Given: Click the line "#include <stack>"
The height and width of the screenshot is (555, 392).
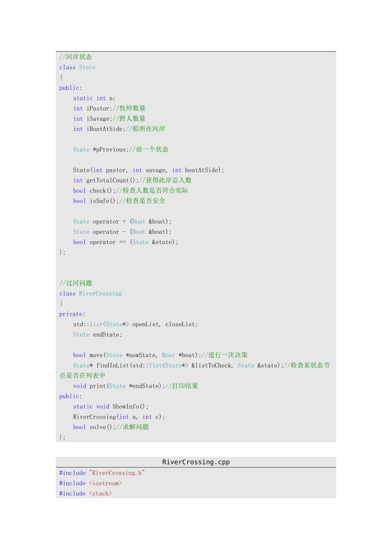Looking at the screenshot, I should point(85,494).
